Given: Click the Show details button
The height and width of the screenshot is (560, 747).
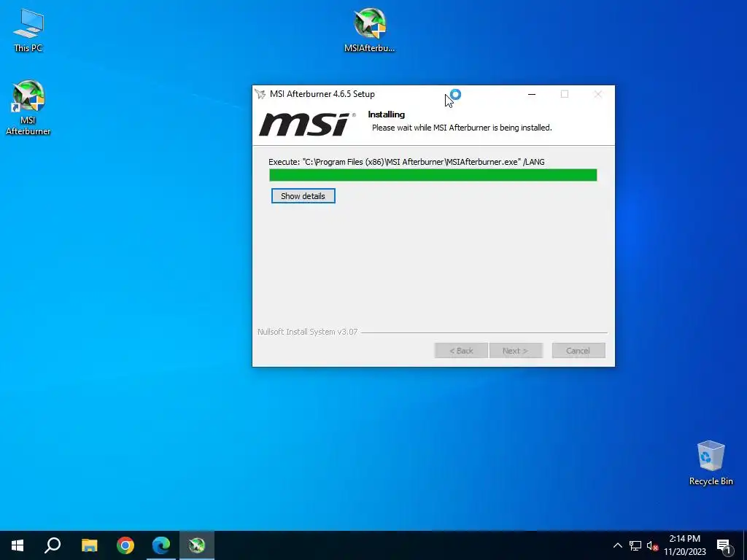Looking at the screenshot, I should pyautogui.click(x=303, y=195).
